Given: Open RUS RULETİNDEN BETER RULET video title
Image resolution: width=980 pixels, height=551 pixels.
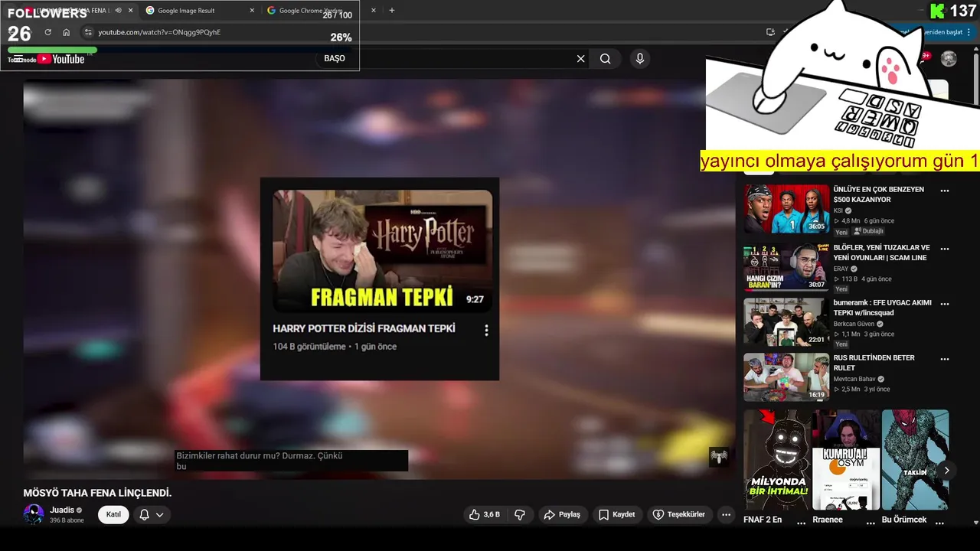Looking at the screenshot, I should click(x=874, y=363).
